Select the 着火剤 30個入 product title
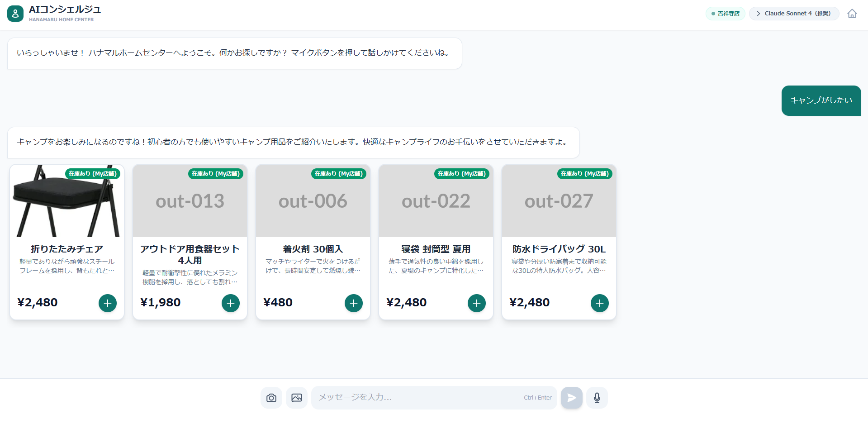Screen dimensions: 868x424 313,249
